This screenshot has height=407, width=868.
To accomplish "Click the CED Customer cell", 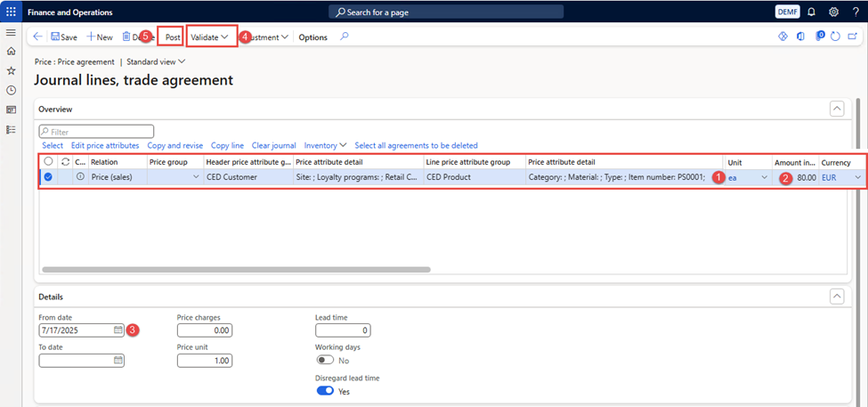I will click(247, 177).
